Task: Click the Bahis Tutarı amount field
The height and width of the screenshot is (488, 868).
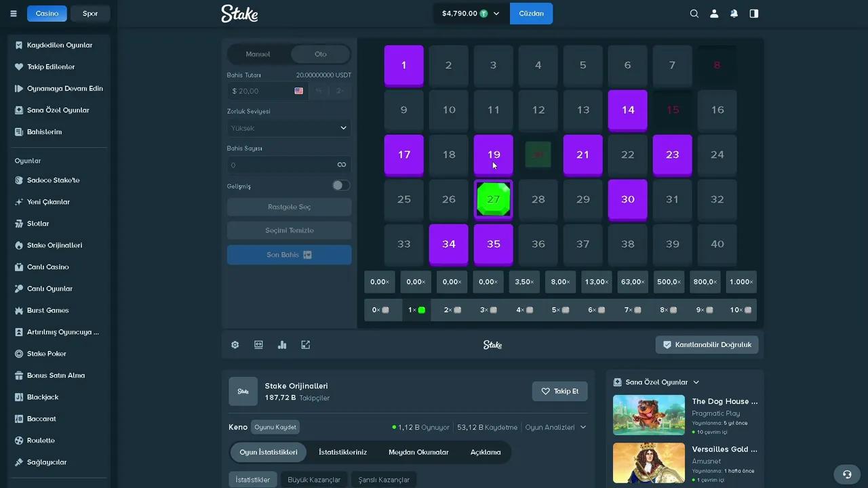Action: (x=268, y=91)
